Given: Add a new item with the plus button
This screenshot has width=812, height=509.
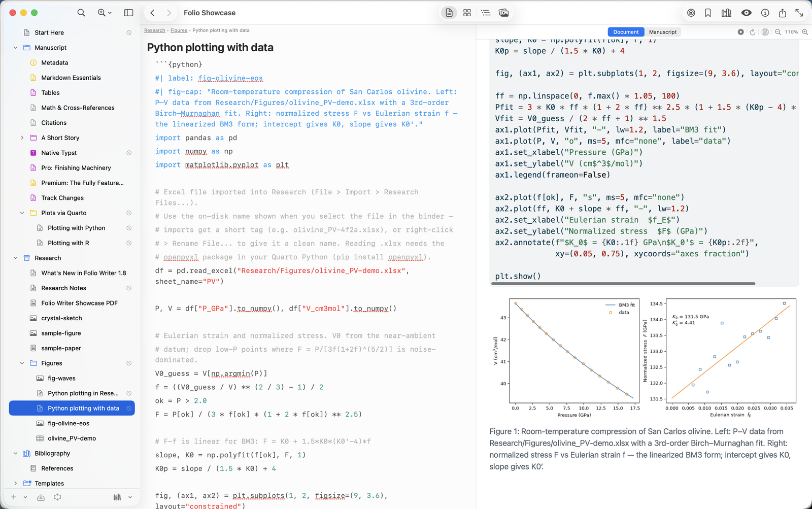Looking at the screenshot, I should (14, 497).
